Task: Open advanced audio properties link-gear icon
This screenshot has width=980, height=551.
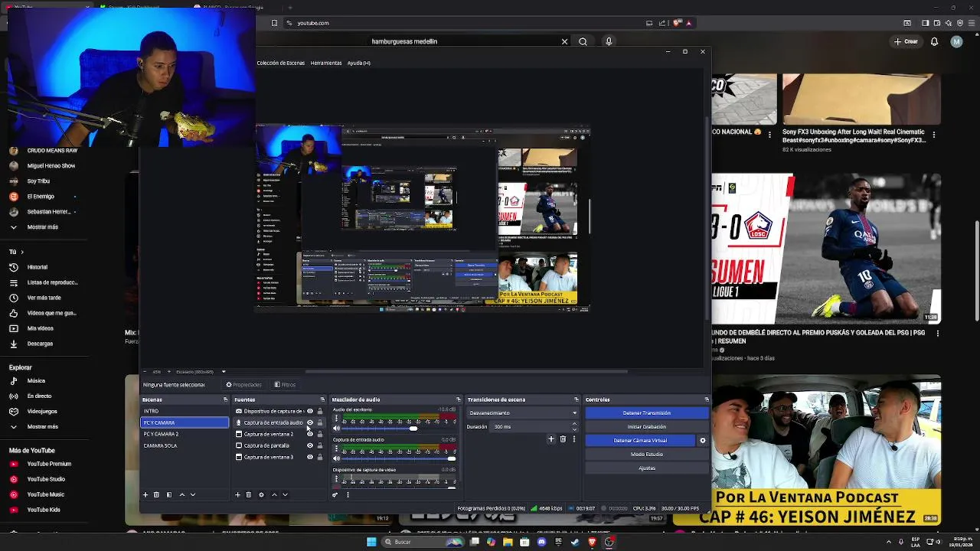Action: 335,494
